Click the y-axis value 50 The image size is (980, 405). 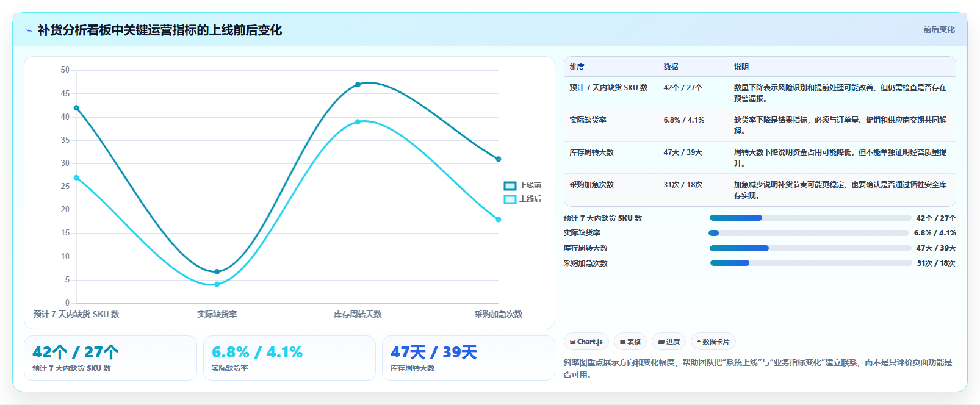coord(65,70)
